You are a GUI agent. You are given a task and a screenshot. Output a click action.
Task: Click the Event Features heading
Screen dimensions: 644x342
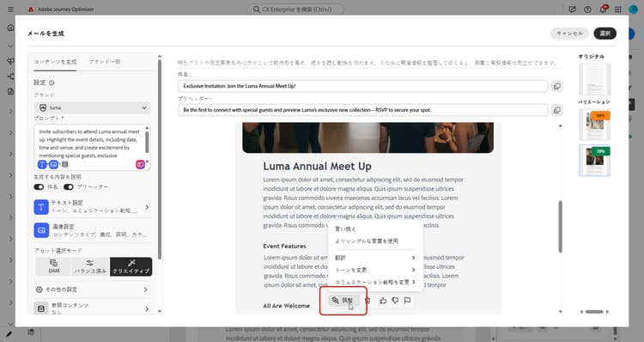click(284, 247)
